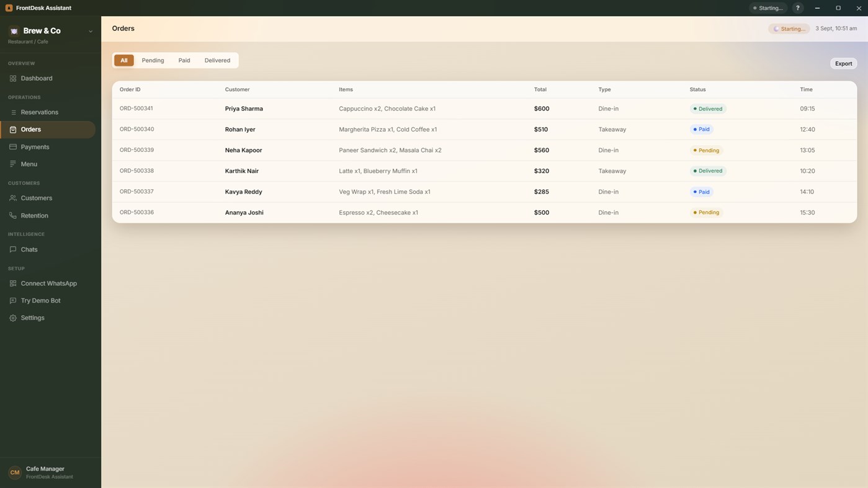Click customer name Priya Sharma
The height and width of the screenshot is (488, 868).
click(x=244, y=109)
